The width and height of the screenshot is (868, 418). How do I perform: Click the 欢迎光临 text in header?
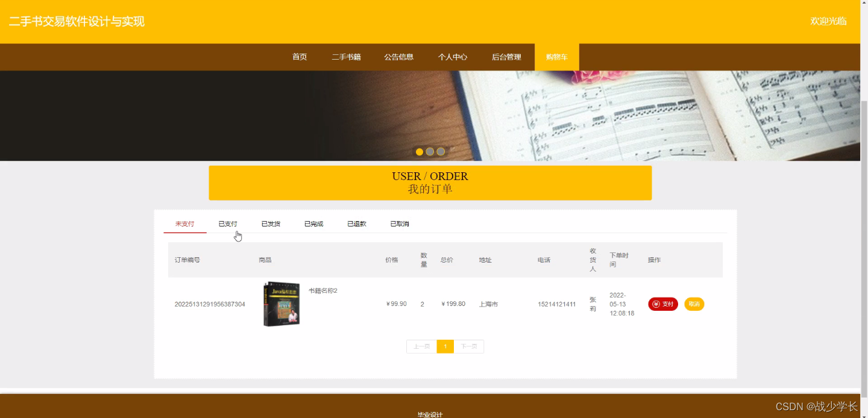828,21
